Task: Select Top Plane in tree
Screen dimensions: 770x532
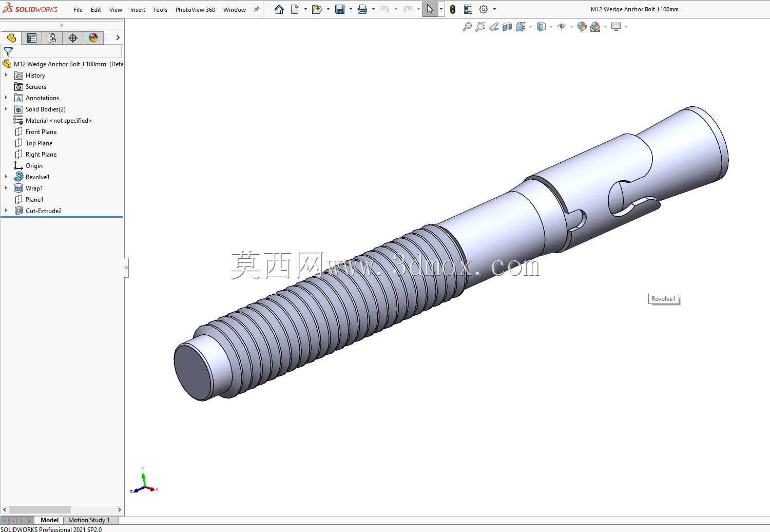Action: (39, 143)
